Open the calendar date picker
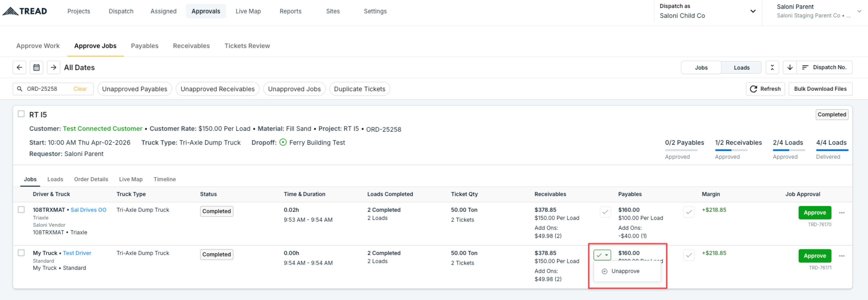 click(x=36, y=68)
